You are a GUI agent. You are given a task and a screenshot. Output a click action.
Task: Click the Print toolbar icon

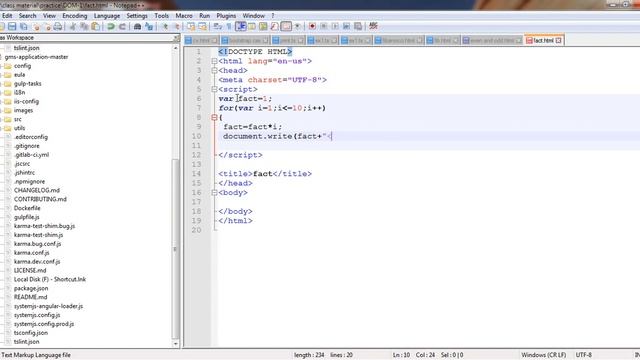point(58,27)
